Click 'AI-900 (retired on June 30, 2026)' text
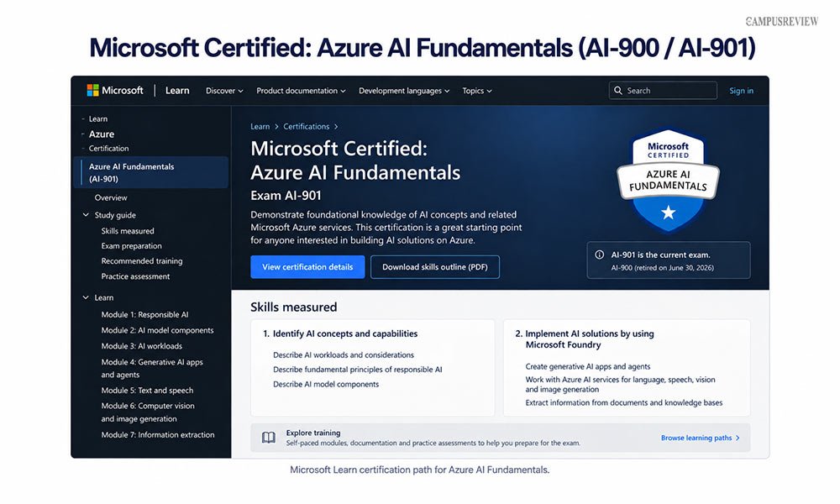The width and height of the screenshot is (840, 504). click(663, 268)
